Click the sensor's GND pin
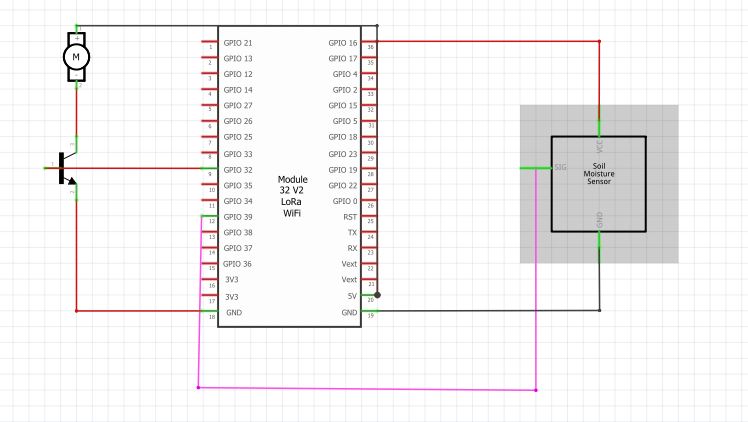748x422 pixels. pyautogui.click(x=599, y=240)
